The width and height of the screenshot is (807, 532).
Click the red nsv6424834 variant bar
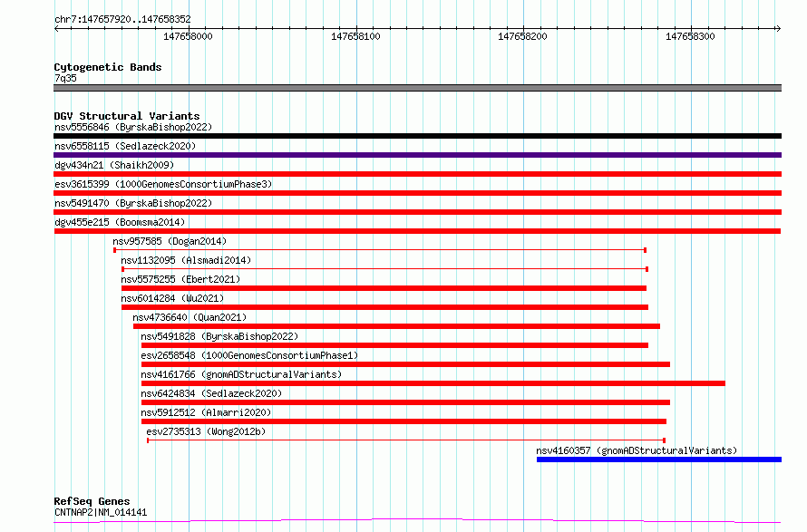click(405, 402)
